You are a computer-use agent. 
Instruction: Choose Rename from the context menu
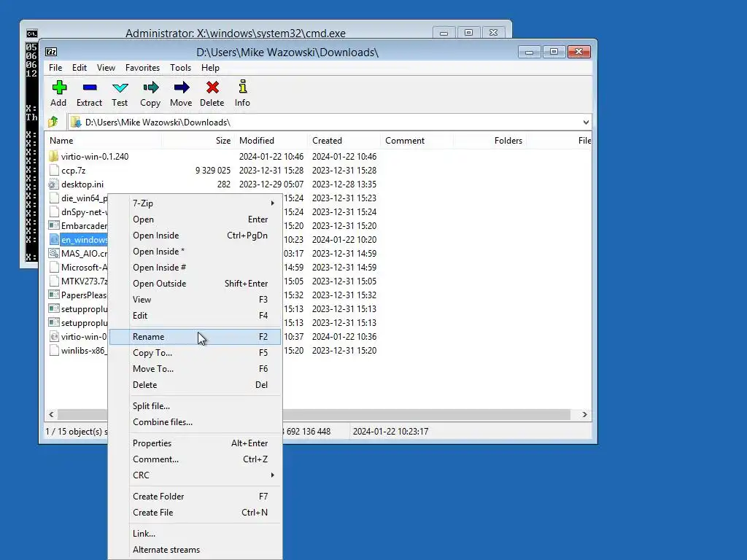[x=196, y=337]
